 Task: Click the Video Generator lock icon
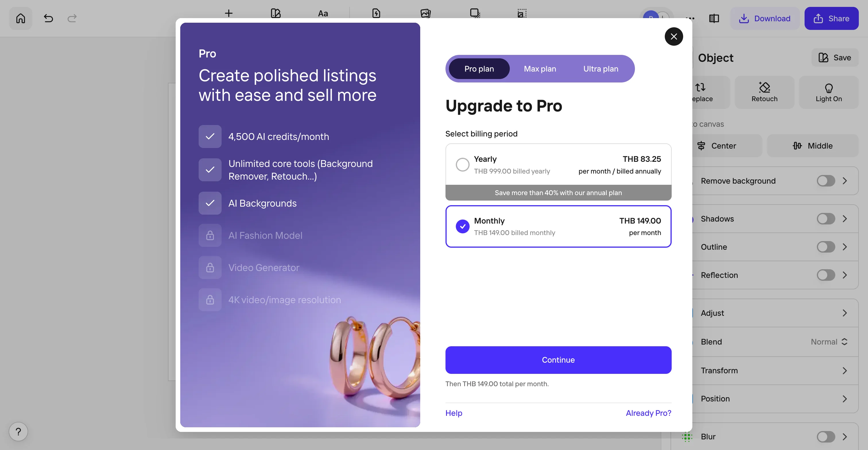(x=210, y=268)
